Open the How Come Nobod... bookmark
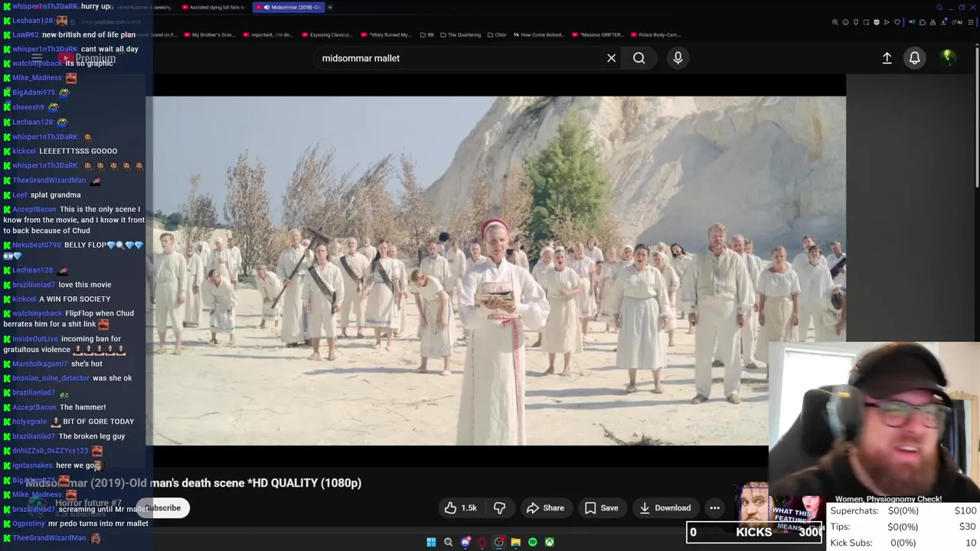 pyautogui.click(x=541, y=34)
